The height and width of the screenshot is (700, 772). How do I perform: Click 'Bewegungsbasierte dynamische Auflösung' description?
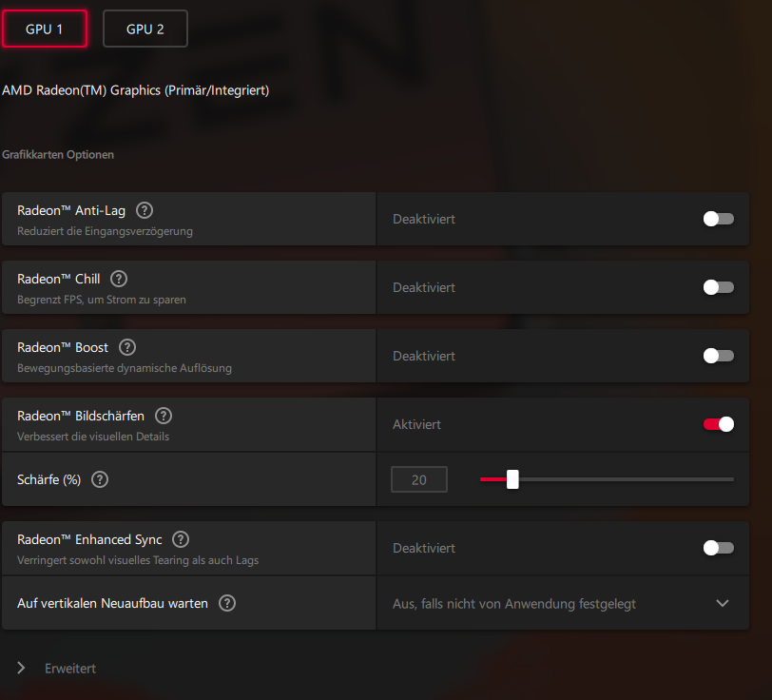coord(124,368)
